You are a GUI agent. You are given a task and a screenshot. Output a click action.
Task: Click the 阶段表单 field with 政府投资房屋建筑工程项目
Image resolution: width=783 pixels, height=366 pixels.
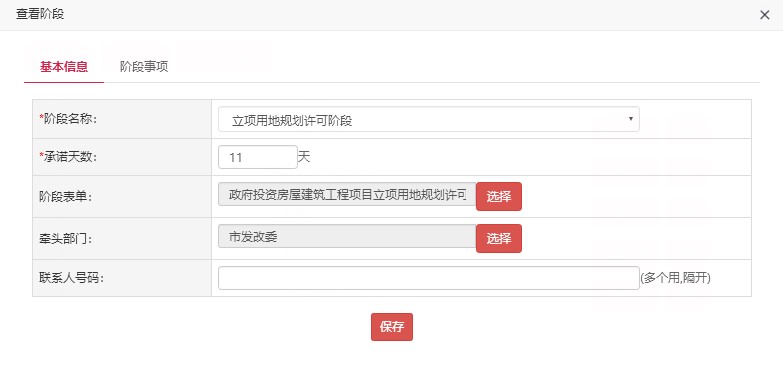pos(347,194)
